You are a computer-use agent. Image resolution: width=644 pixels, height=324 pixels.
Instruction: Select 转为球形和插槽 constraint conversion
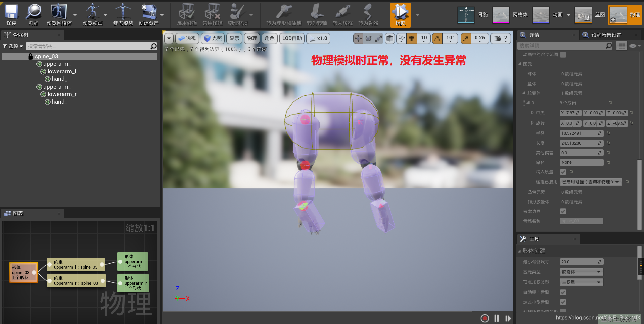click(x=283, y=14)
